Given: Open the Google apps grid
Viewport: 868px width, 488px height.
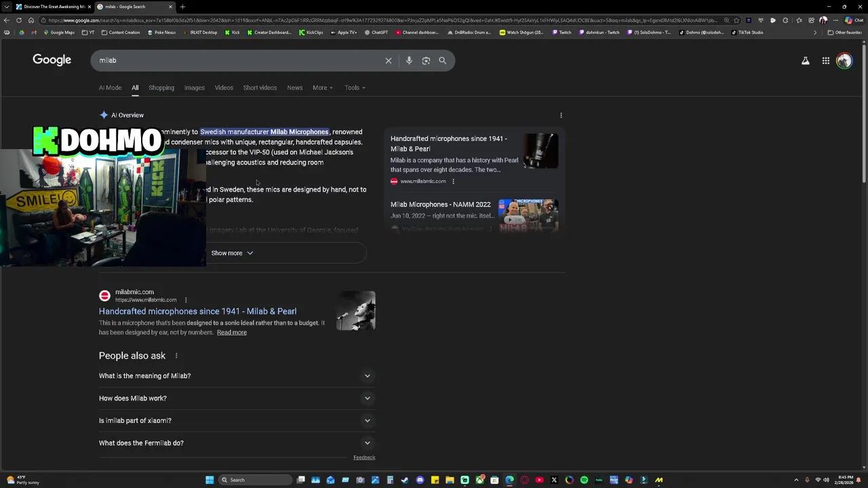Looking at the screenshot, I should click(x=826, y=60).
